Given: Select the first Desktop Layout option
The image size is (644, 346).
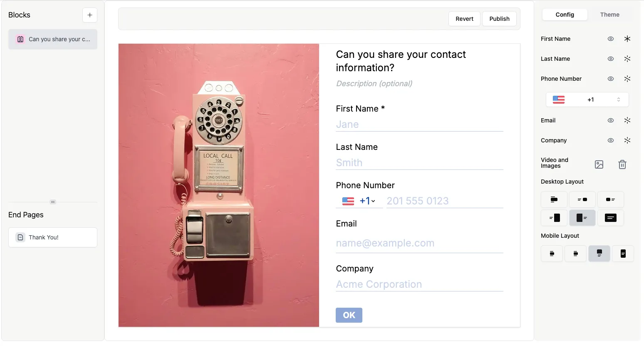Looking at the screenshot, I should 554,199.
